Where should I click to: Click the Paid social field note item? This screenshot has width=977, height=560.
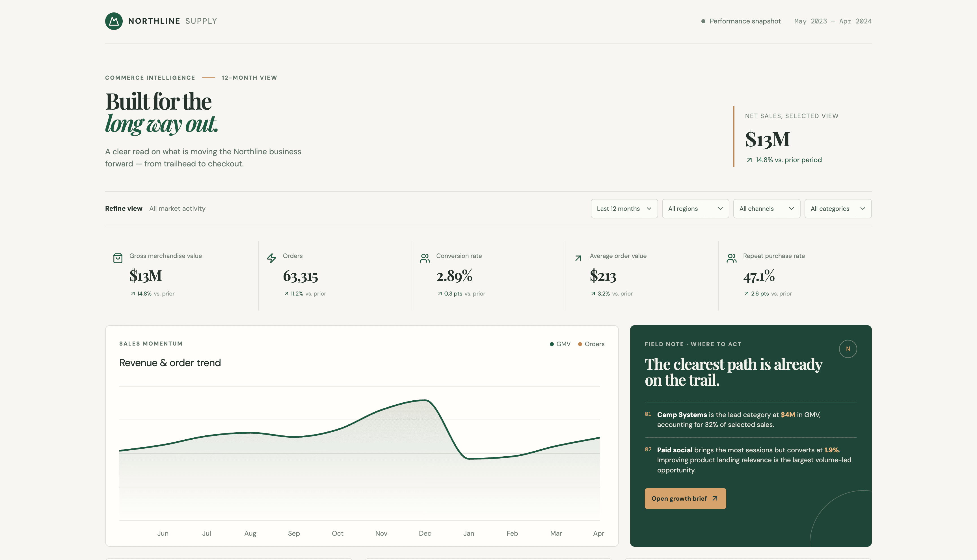tap(750, 460)
